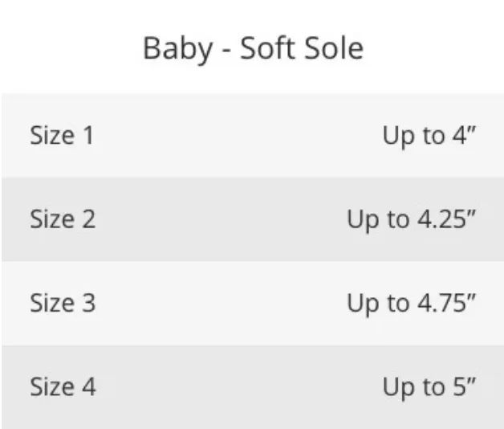
Task: Select the "Size 4" label
Action: [x=63, y=386]
